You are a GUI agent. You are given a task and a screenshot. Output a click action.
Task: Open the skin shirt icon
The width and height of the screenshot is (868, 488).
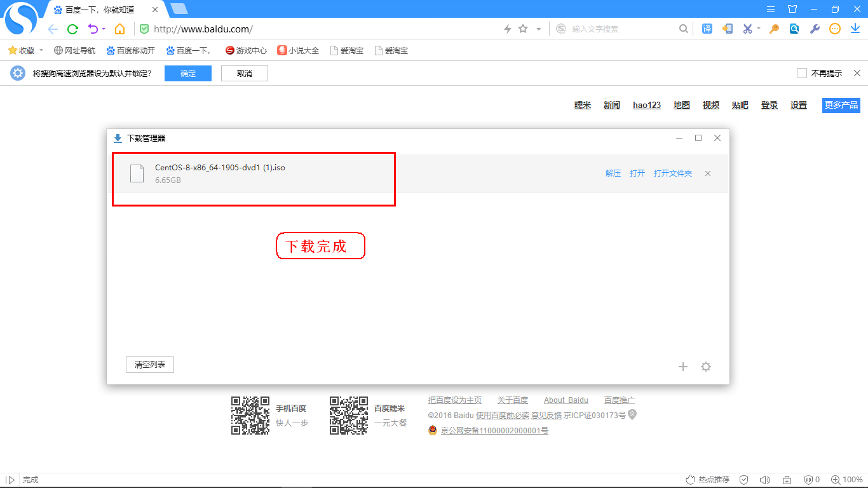coord(792,9)
